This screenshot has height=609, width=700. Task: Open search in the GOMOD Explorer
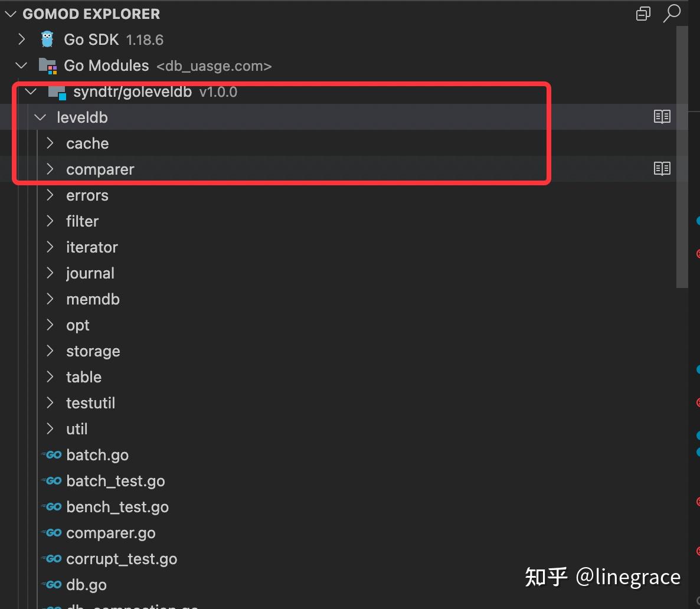[x=672, y=13]
